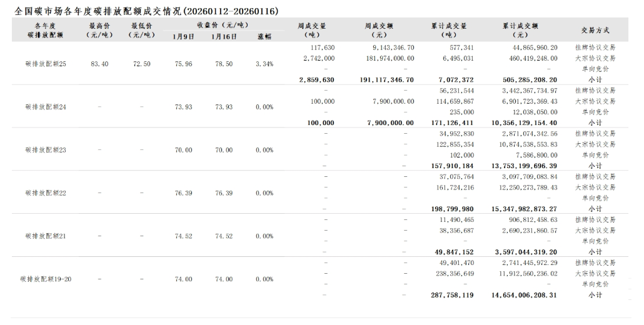Click the 83.40 highest price cell
Viewport: 644px width, 325px height.
(99, 64)
